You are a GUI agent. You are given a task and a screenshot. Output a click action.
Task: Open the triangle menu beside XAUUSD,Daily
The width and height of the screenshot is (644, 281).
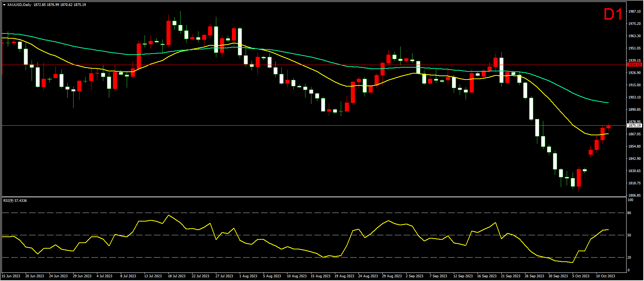tap(4, 5)
